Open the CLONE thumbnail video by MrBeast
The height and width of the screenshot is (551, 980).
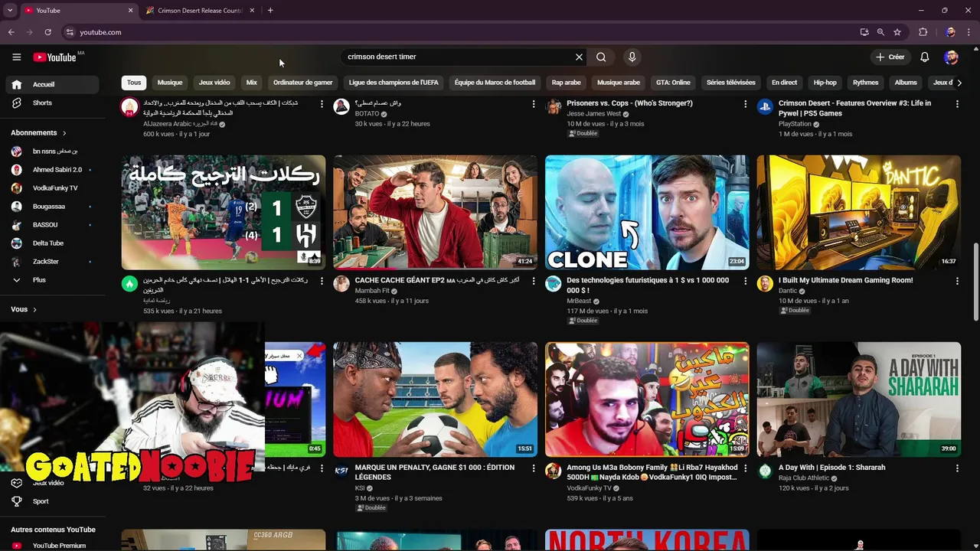pos(647,212)
